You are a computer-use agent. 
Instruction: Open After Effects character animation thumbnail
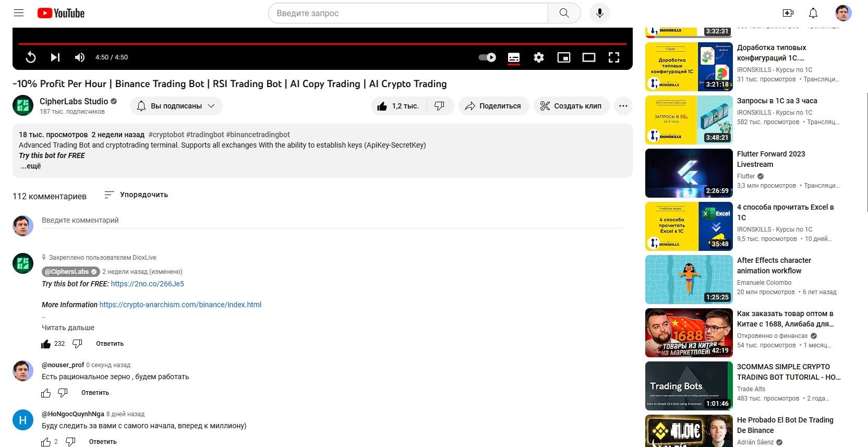point(689,280)
